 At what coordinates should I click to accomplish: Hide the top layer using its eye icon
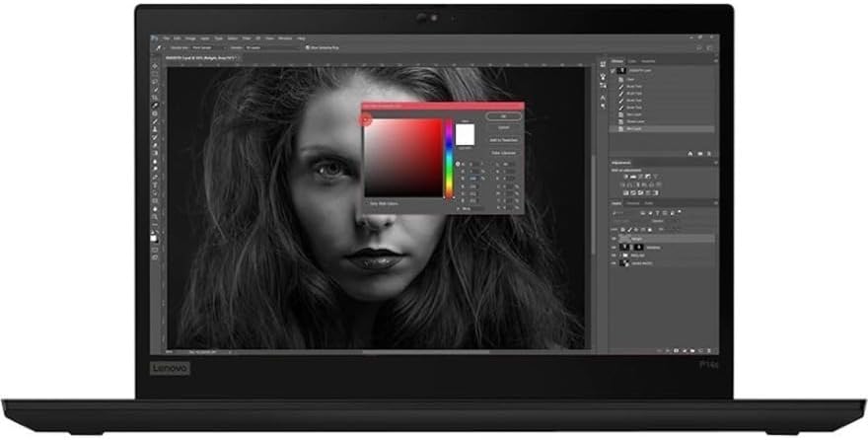[613, 238]
